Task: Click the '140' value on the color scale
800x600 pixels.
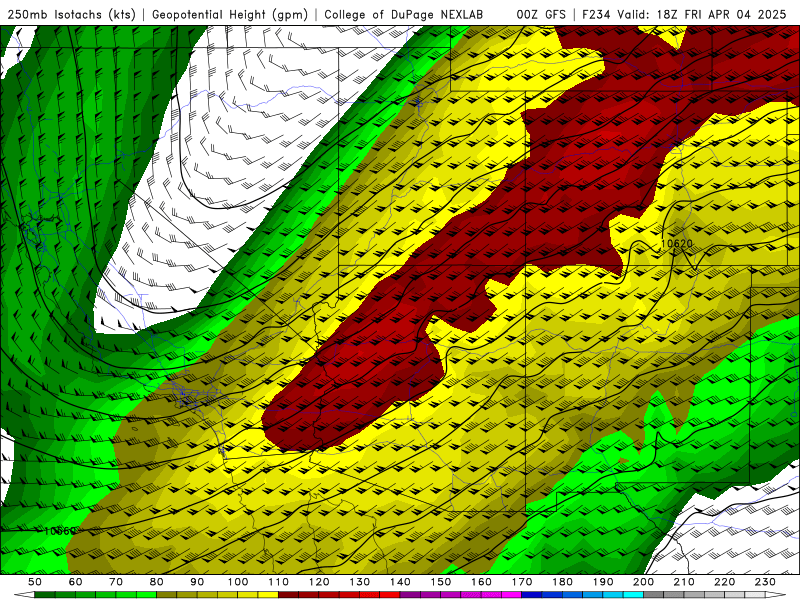Action: [x=400, y=582]
